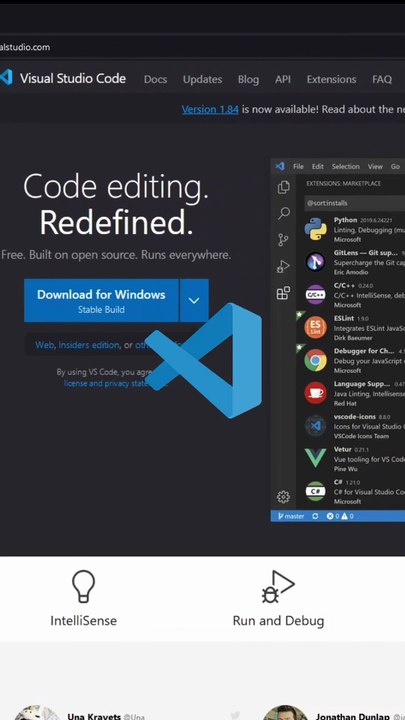405x720 pixels.
Task: Follow the Version 1.84 link
Action: click(x=210, y=109)
